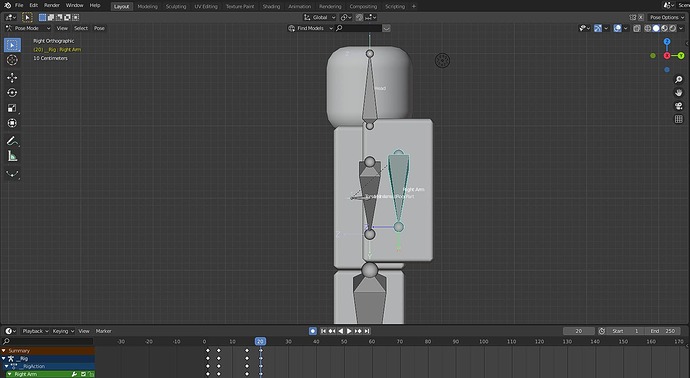Click the current frame number field

tap(579, 331)
